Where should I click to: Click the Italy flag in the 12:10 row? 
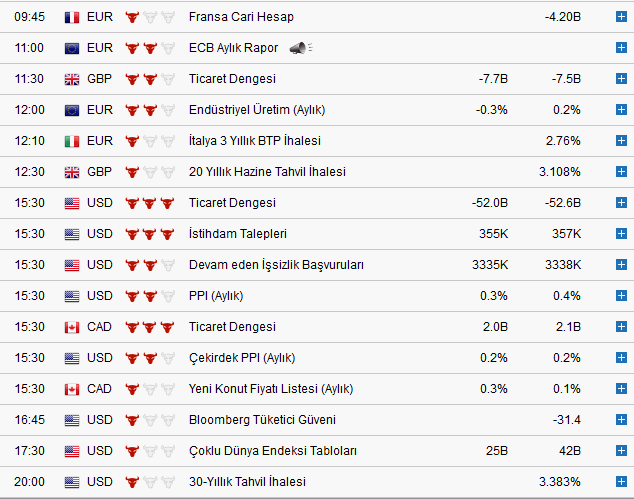[x=71, y=141]
